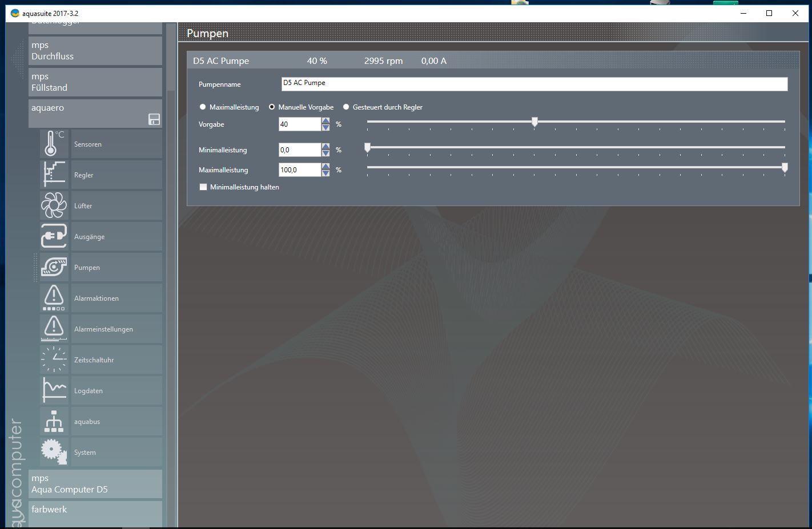Click the Vorgabe slider handle

(534, 122)
